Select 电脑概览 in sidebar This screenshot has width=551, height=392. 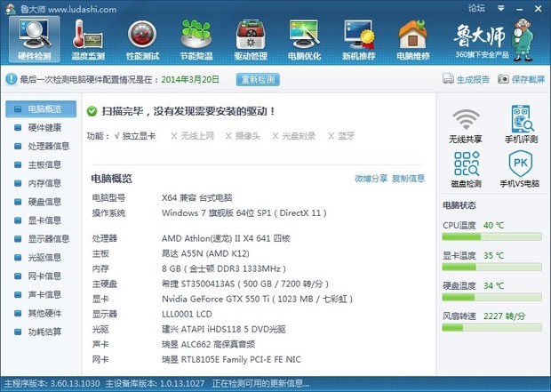(41, 109)
